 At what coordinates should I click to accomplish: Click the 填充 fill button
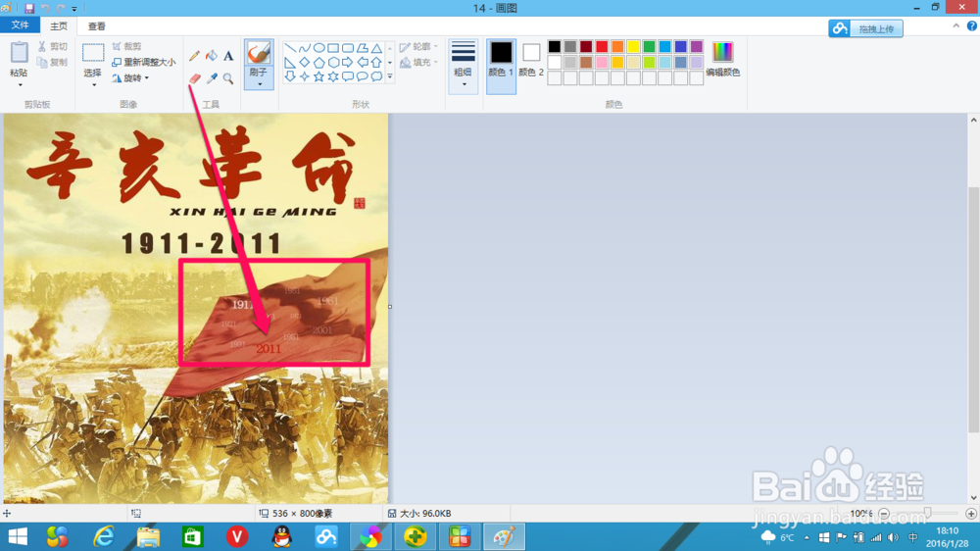tap(418, 62)
